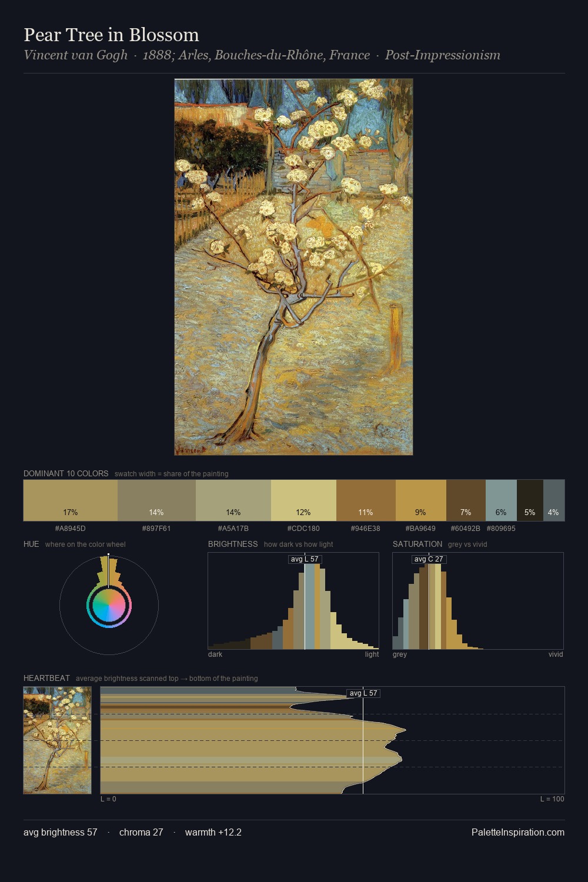Image resolution: width=588 pixels, height=882 pixels.
Task: Click the small painting thumbnail beside the heartbeat chart
Action: coord(57,740)
